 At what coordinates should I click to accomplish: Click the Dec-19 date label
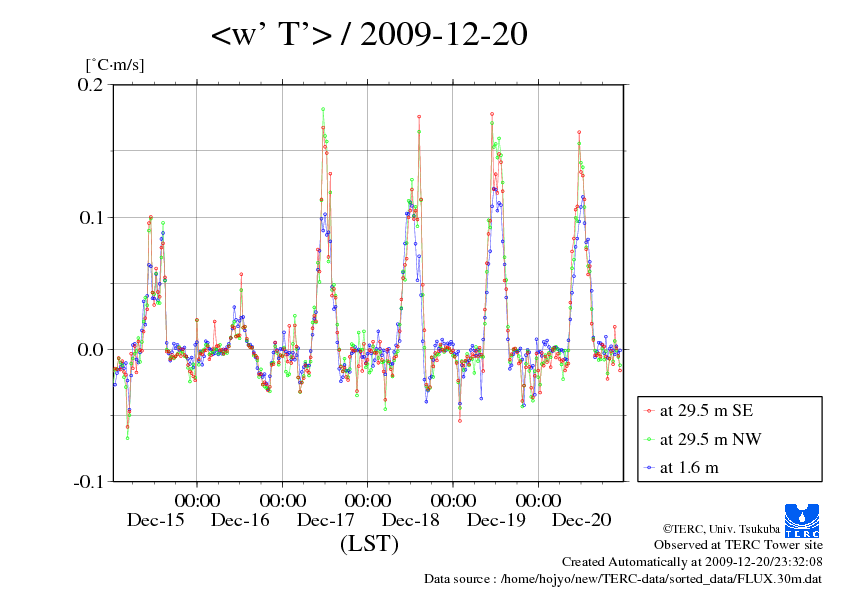[x=496, y=520]
